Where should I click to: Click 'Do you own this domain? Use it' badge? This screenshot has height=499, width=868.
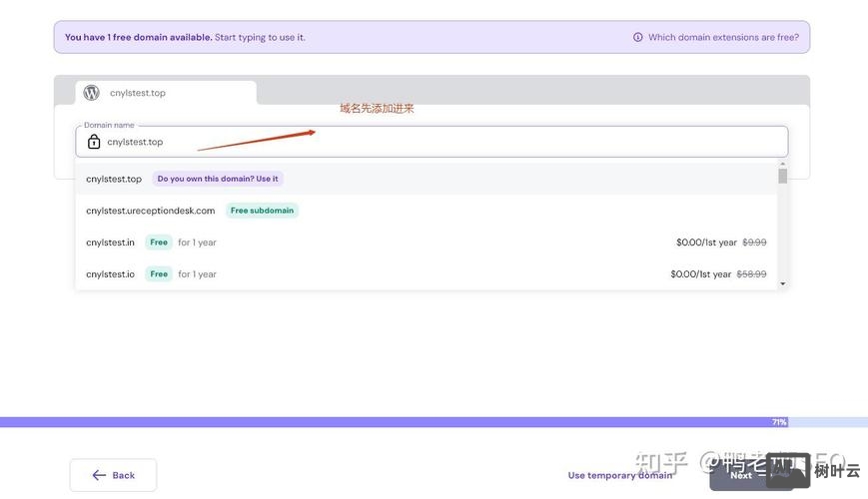coord(218,179)
